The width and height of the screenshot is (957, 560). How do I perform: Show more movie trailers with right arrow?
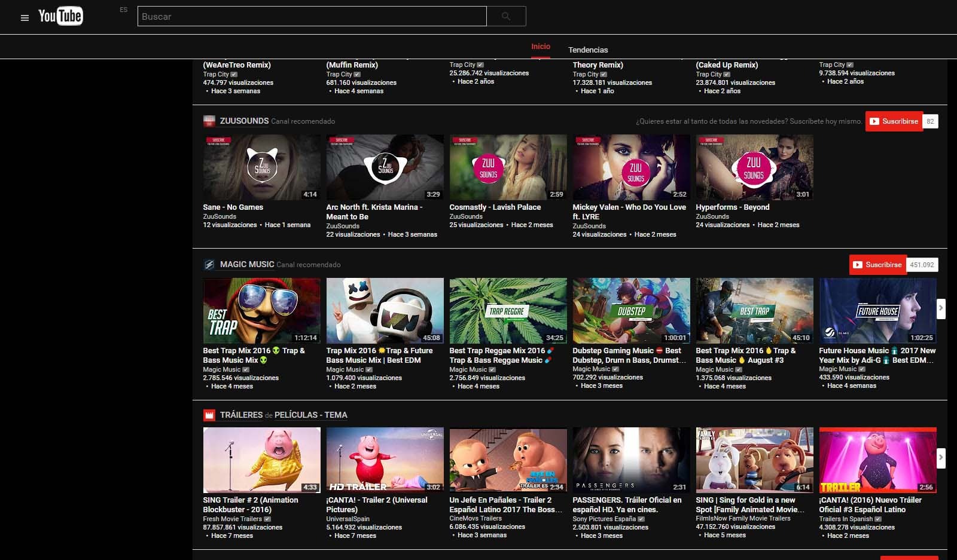tap(941, 458)
